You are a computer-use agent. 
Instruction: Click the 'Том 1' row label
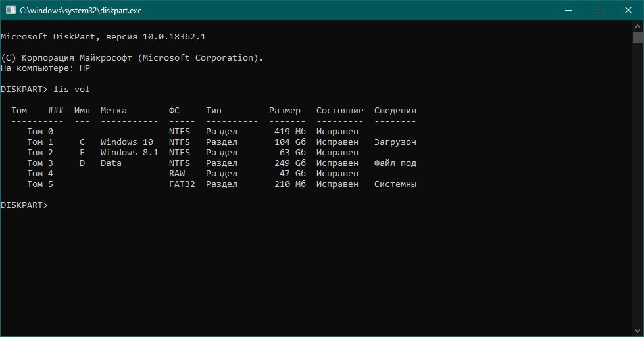point(40,142)
